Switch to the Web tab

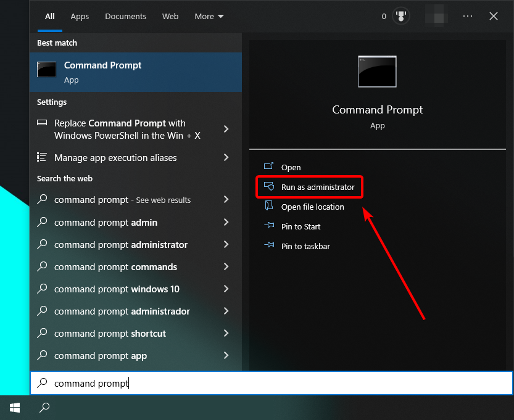coord(170,17)
